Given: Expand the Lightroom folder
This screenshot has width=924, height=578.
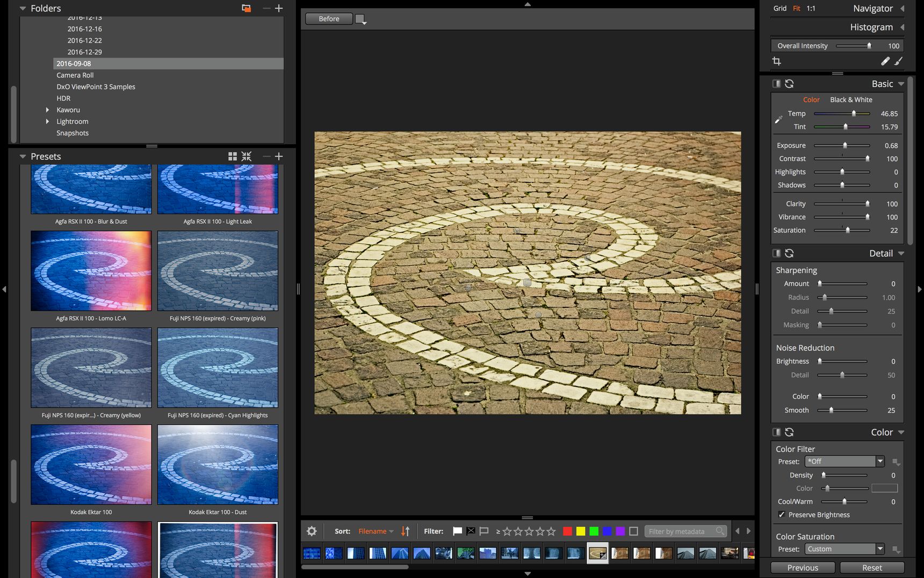Looking at the screenshot, I should pyautogui.click(x=47, y=122).
